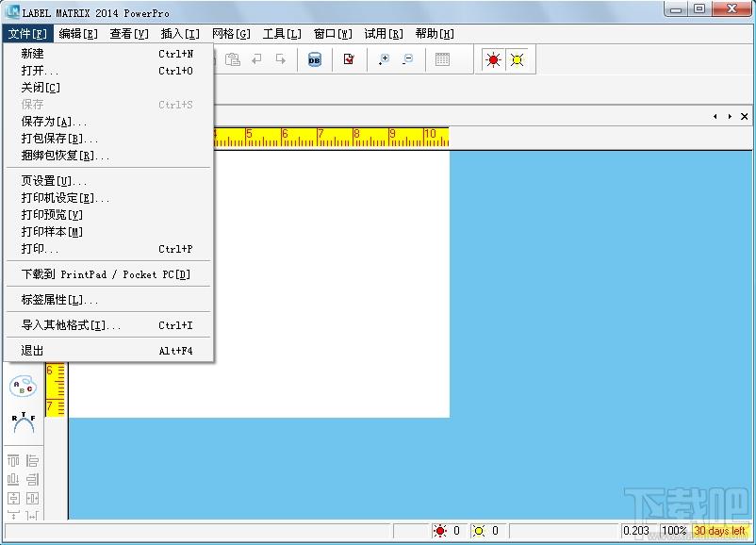This screenshot has width=756, height=545.
Task: Toggle the grid display toolbar icon
Action: tap(442, 59)
